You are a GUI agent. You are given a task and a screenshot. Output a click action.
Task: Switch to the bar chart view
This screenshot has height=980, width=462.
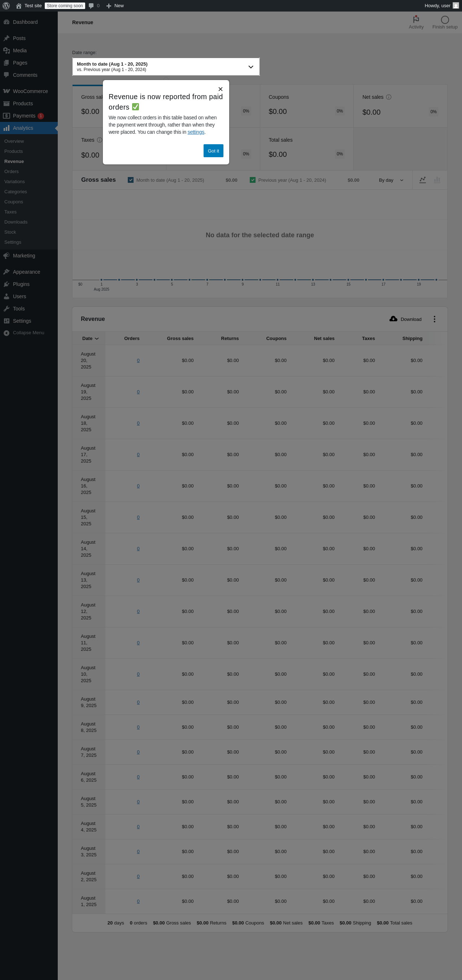pos(437,180)
